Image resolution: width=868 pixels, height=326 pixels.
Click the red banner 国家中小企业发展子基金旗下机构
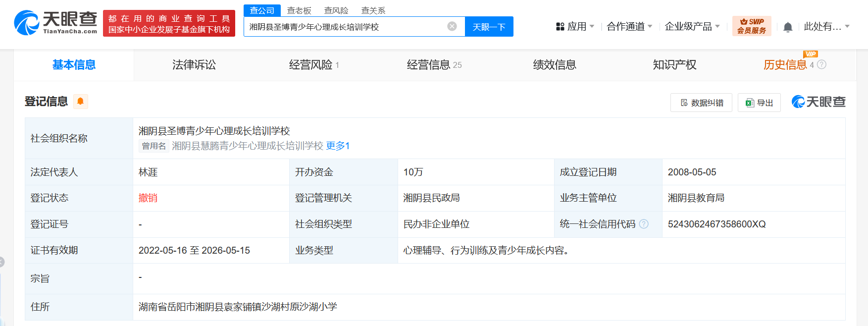(x=169, y=23)
